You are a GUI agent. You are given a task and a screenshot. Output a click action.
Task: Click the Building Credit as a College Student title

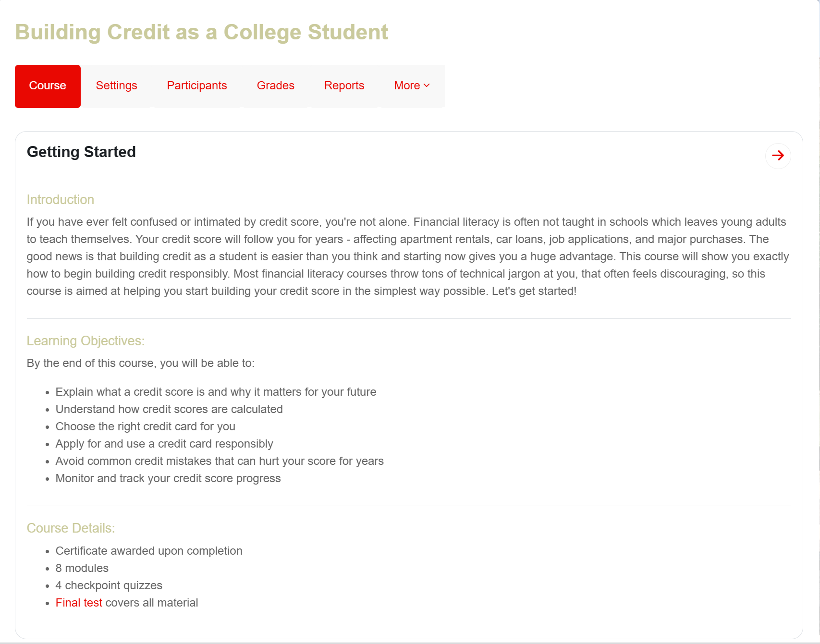point(201,32)
